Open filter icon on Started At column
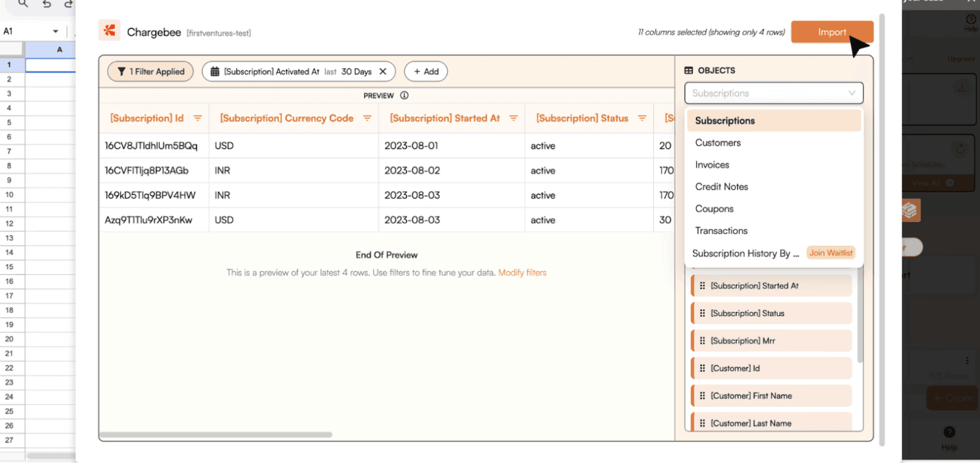This screenshot has height=463, width=980. point(513,118)
